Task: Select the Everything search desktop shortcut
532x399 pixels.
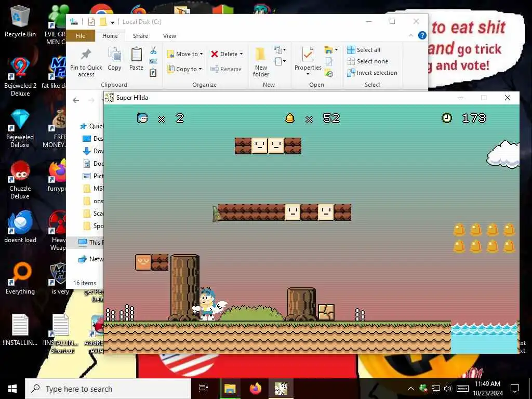Action: [20, 278]
